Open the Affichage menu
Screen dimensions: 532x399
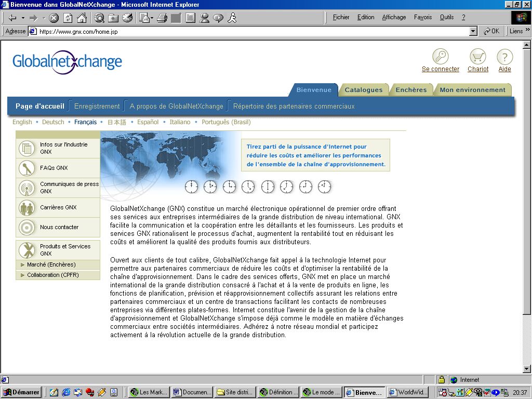click(x=394, y=17)
